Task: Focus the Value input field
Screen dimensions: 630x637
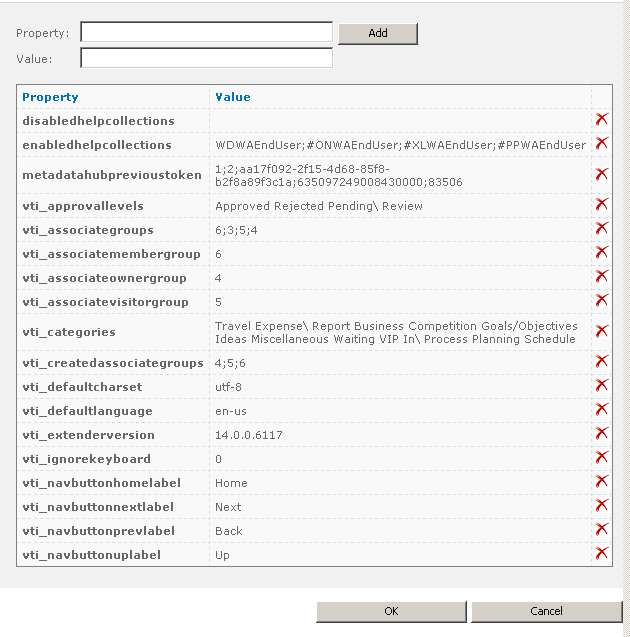Action: pyautogui.click(x=206, y=58)
